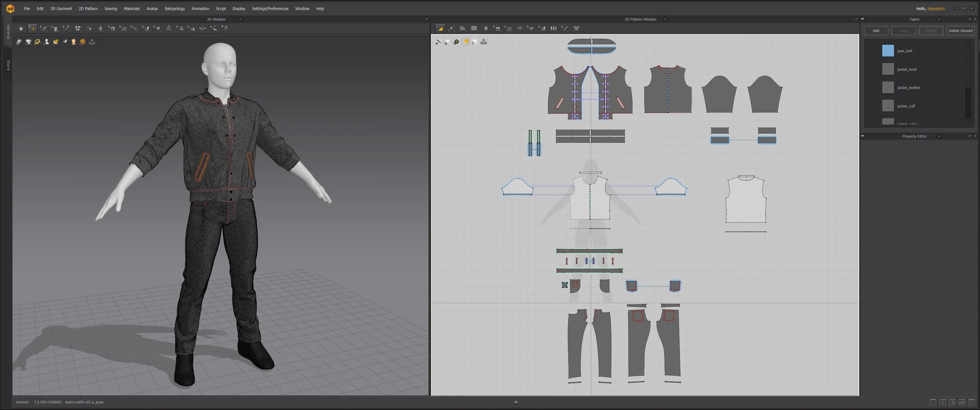980x410 pixels.
Task: Select the Edit Curve Point tool in 2D toolbar
Action: coord(451,28)
